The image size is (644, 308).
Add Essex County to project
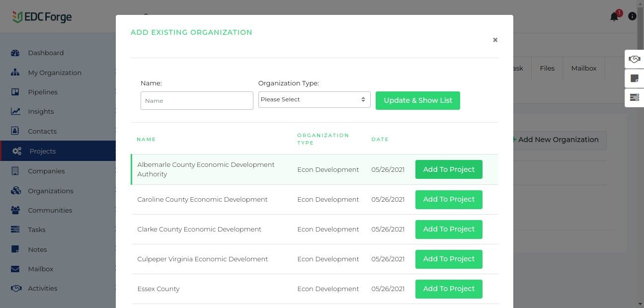coord(448,289)
